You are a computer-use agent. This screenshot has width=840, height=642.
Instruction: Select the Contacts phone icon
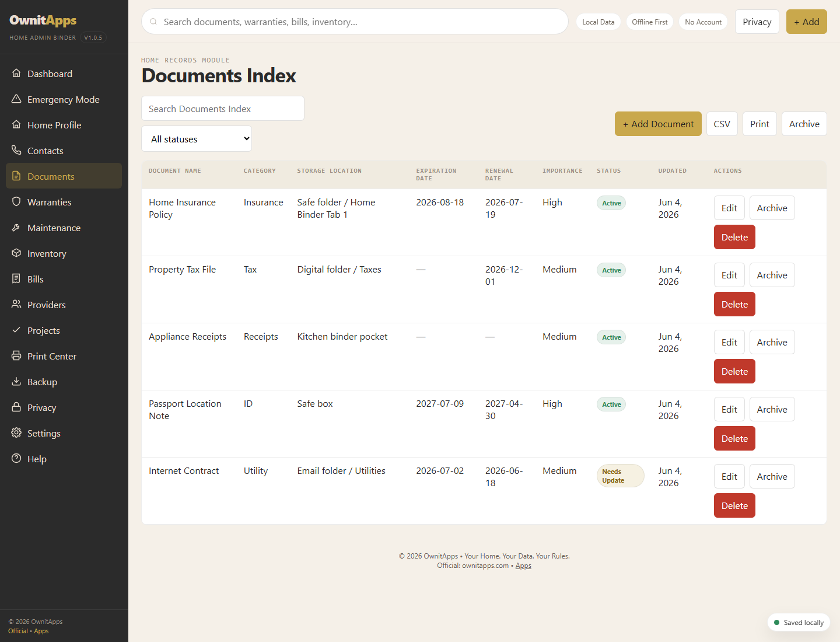point(16,151)
